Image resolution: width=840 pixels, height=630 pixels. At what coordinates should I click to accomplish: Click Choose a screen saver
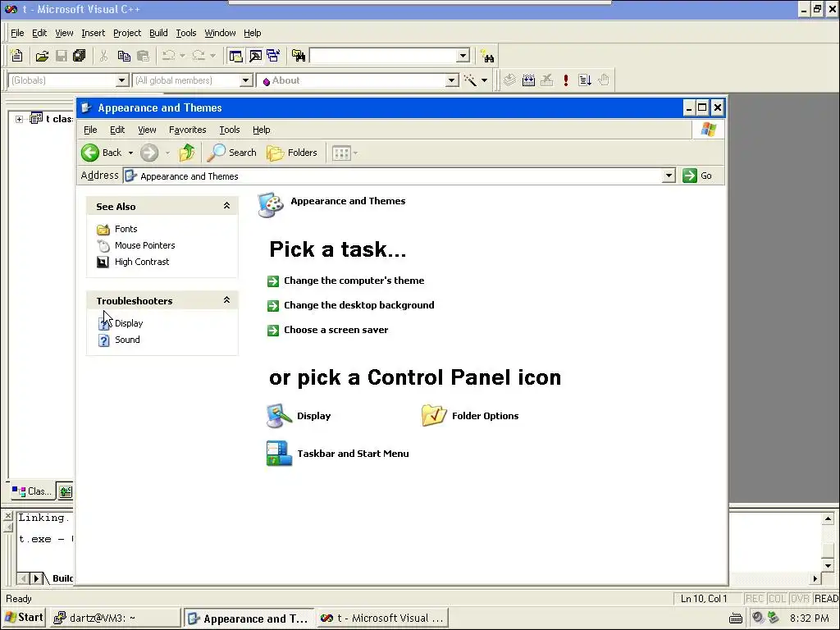(336, 330)
